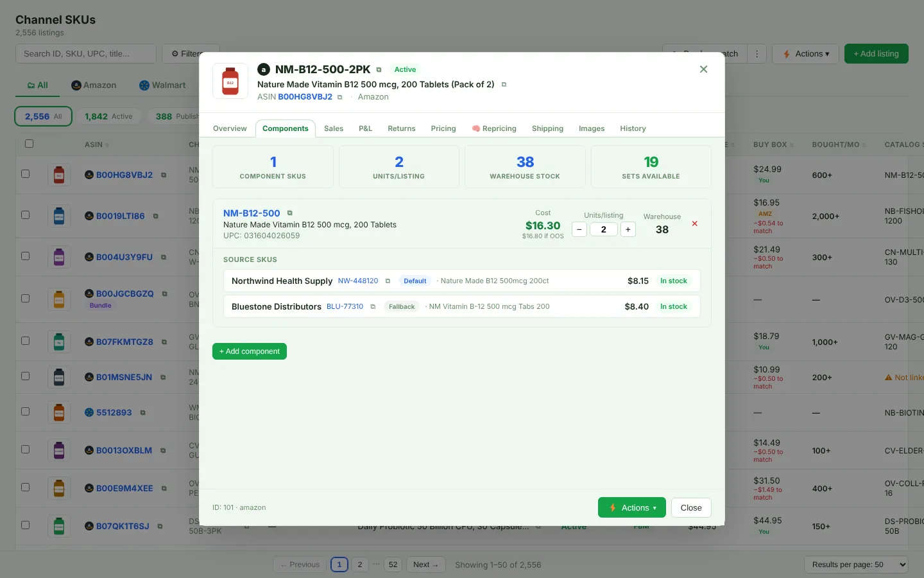This screenshot has height=578, width=924.
Task: Check the B0019LTI86 row checkbox
Action: 26,215
